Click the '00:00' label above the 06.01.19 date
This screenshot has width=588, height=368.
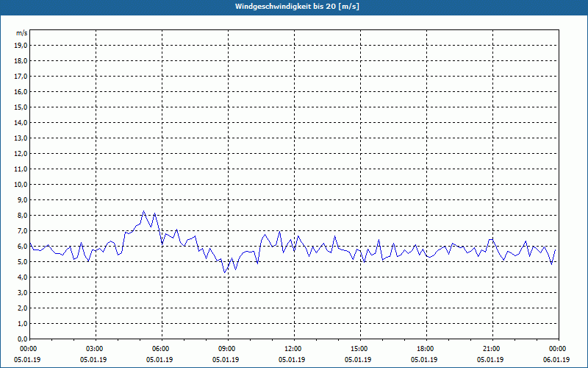coord(559,349)
